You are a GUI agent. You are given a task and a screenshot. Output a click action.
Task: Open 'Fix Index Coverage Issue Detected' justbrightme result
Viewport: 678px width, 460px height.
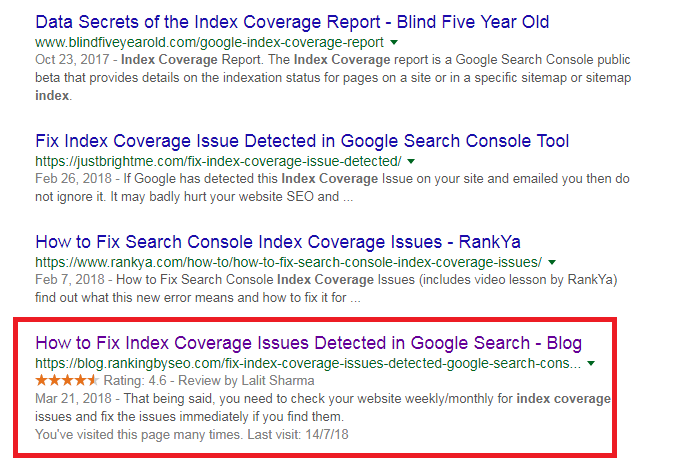(x=302, y=141)
